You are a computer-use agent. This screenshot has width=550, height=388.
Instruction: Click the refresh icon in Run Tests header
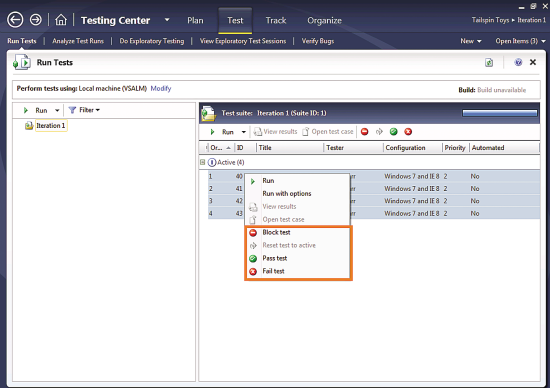489,62
